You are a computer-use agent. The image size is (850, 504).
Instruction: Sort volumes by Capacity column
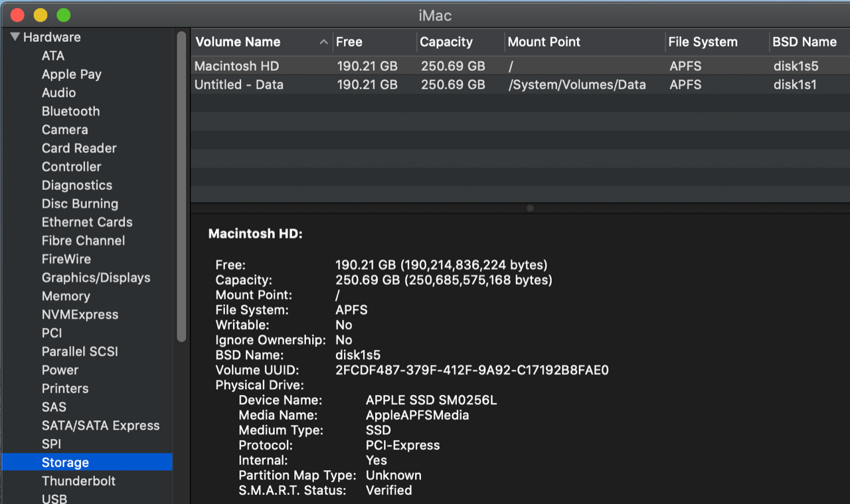[x=446, y=42]
